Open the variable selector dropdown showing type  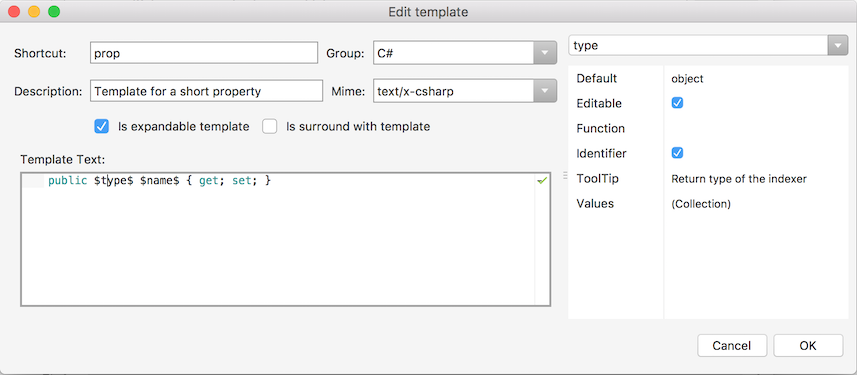point(708,46)
